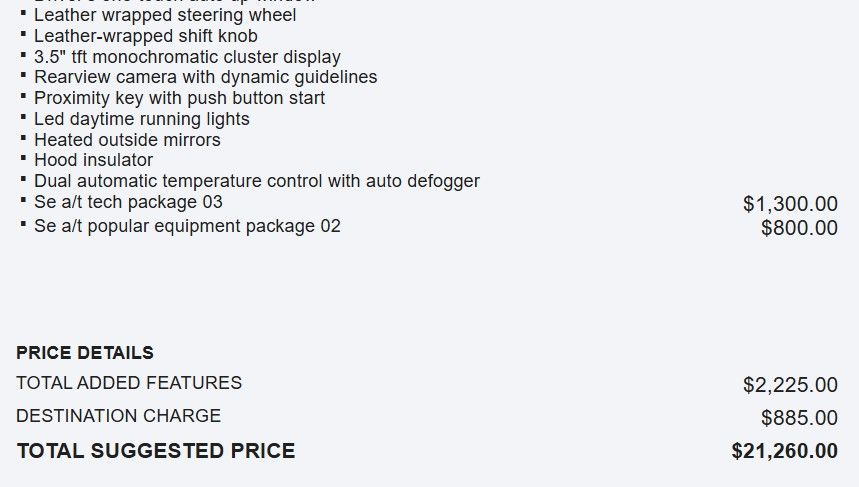Click the $21,260.00 total price value
Screen dimensions: 859x487
pyautogui.click(x=784, y=451)
